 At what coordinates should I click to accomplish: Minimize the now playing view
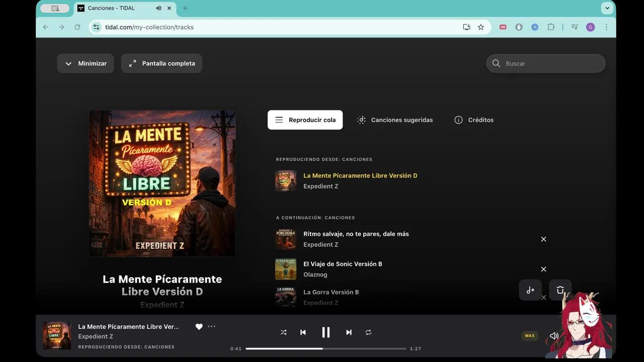tap(86, 63)
